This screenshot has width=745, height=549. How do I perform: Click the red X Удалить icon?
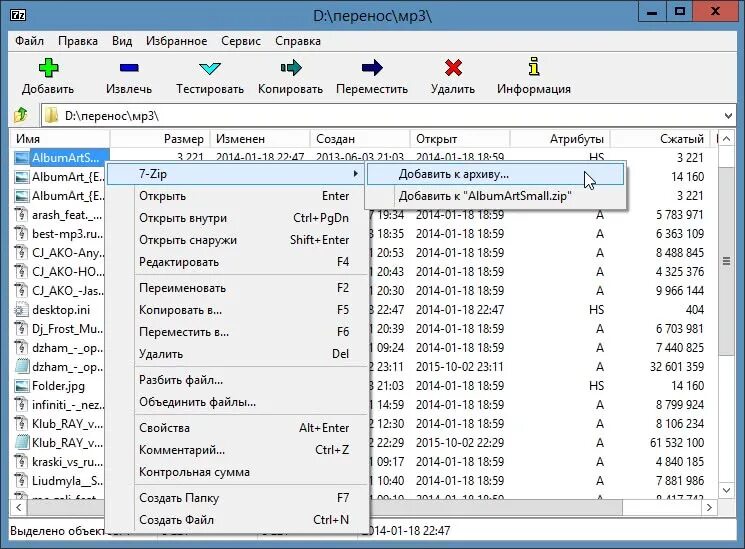pos(453,67)
